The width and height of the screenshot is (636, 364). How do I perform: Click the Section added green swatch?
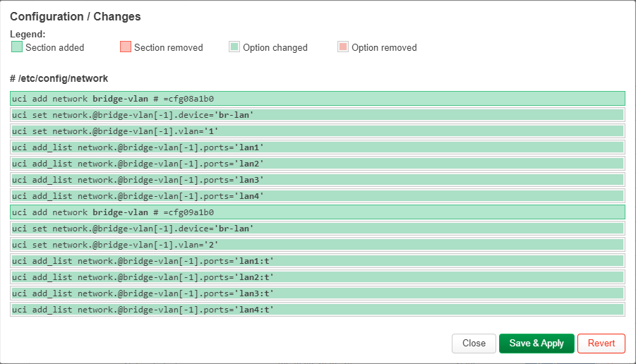coord(17,47)
